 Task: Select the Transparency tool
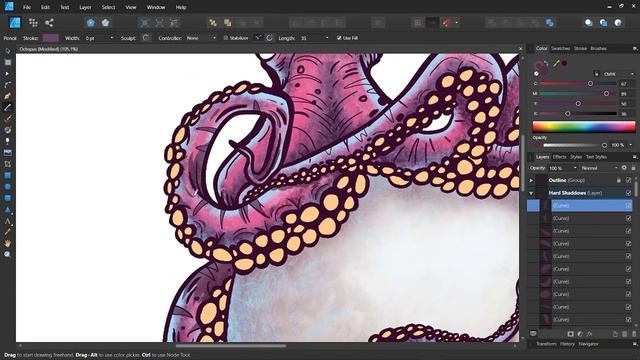coord(7,141)
